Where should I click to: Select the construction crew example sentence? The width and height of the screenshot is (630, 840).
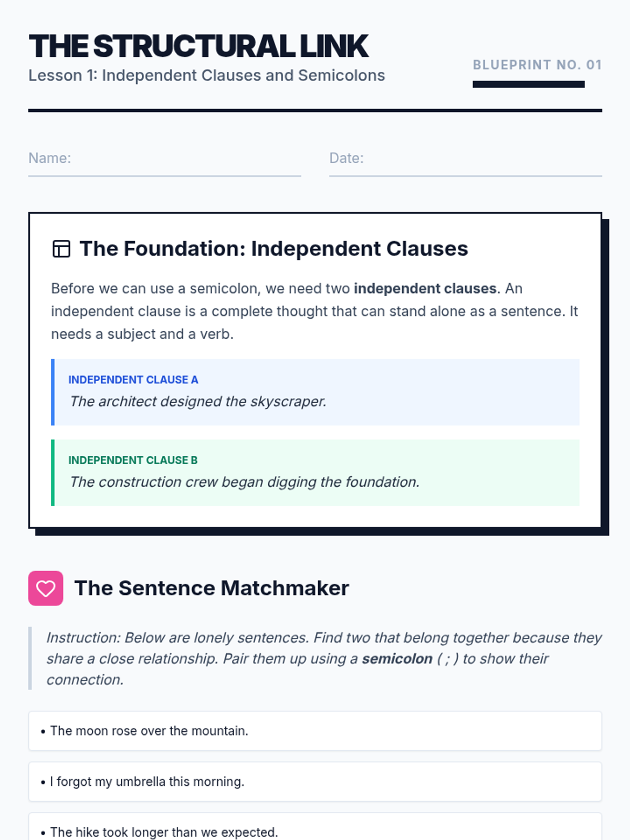click(245, 482)
